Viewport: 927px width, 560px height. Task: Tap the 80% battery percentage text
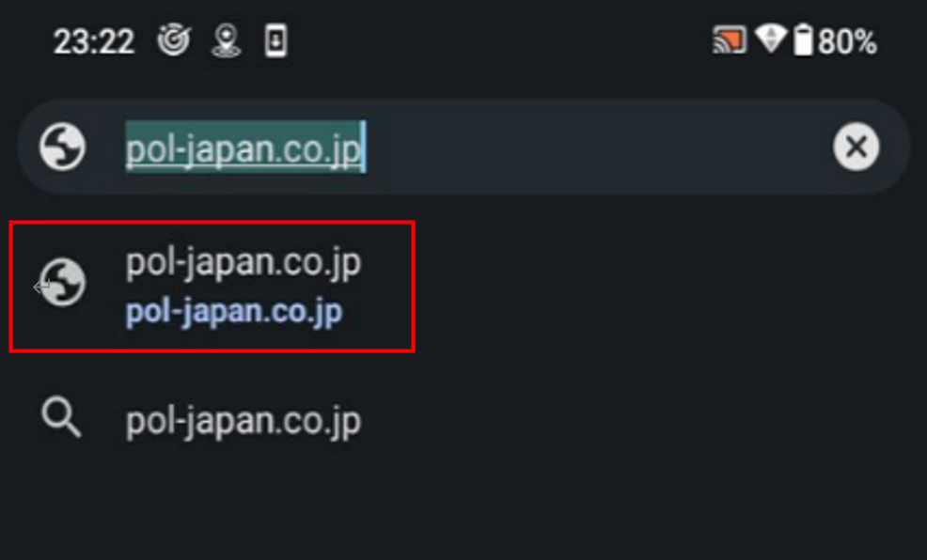(847, 42)
